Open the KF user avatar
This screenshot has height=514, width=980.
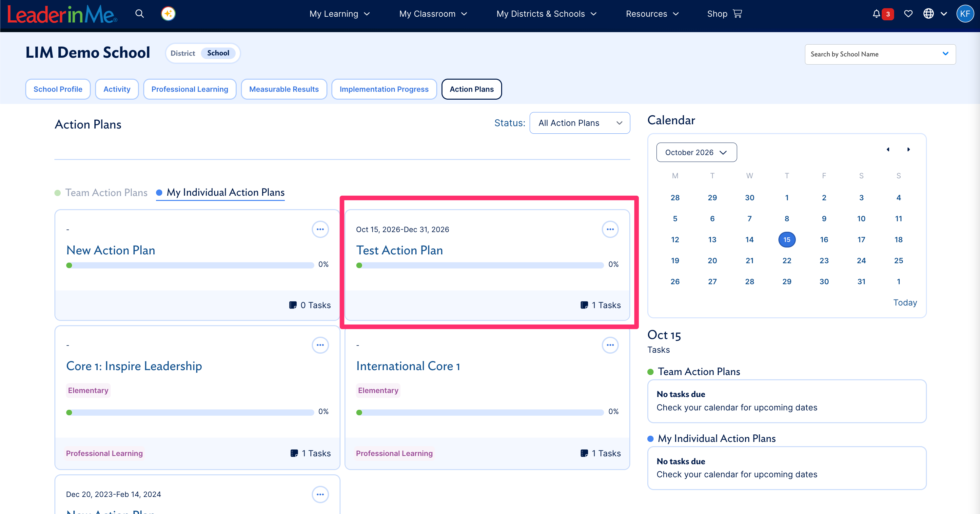click(x=965, y=14)
